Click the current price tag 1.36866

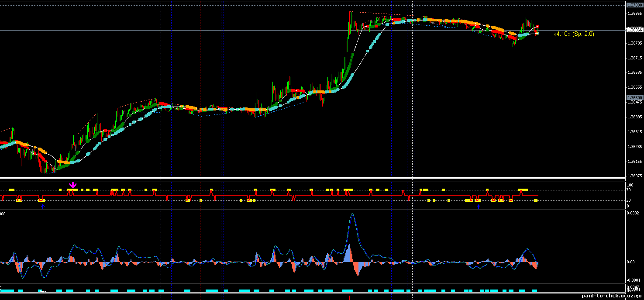(x=634, y=30)
